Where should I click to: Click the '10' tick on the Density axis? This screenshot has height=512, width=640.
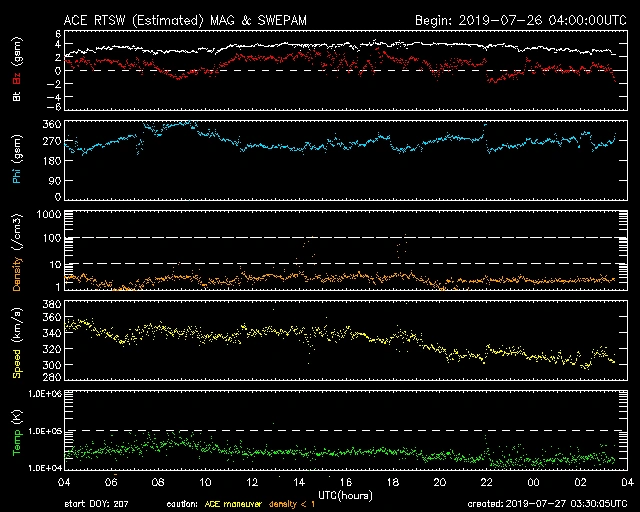click(x=55, y=264)
